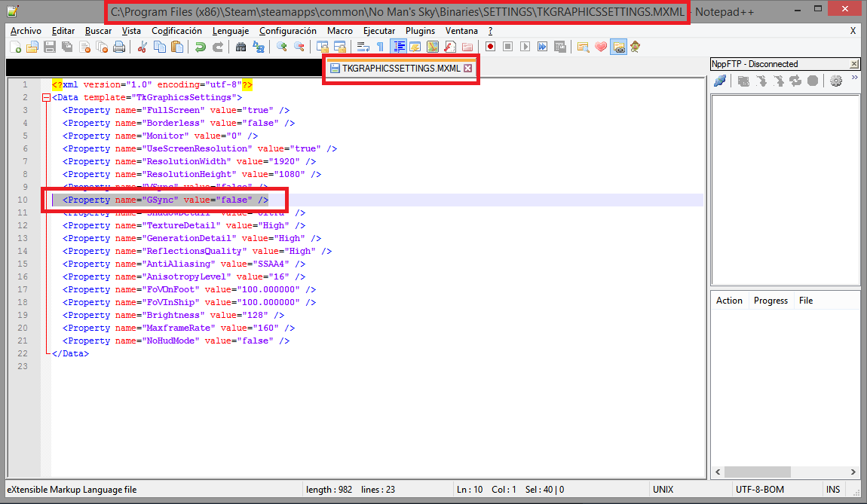Save all open files icon
Image resolution: width=867 pixels, height=504 pixels.
click(67, 47)
